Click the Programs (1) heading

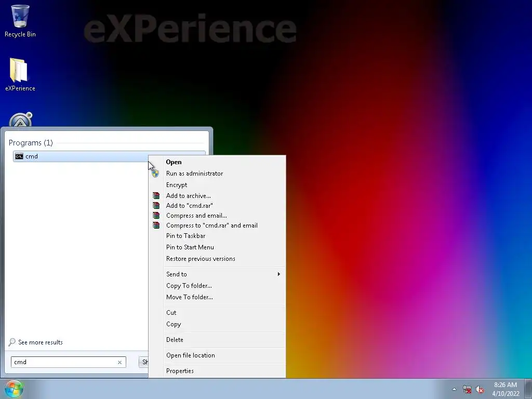[31, 143]
